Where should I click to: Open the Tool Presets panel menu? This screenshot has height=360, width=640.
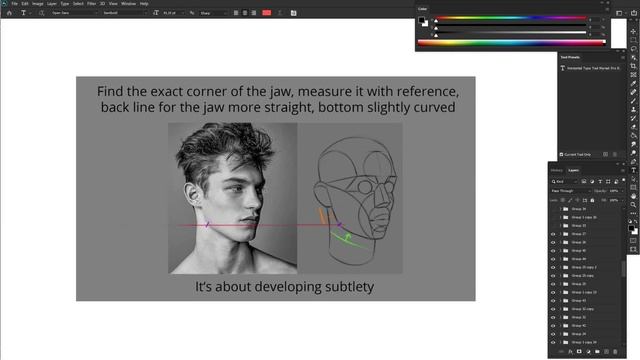point(623,58)
